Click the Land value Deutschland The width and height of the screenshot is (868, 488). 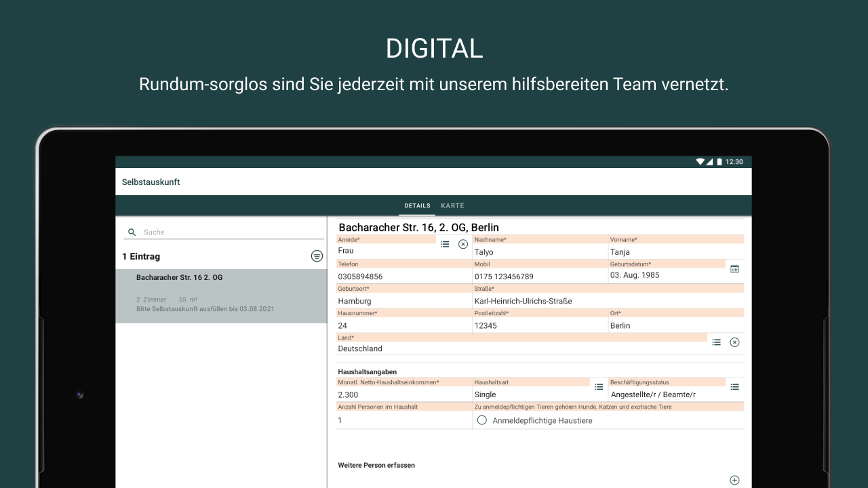tap(360, 348)
